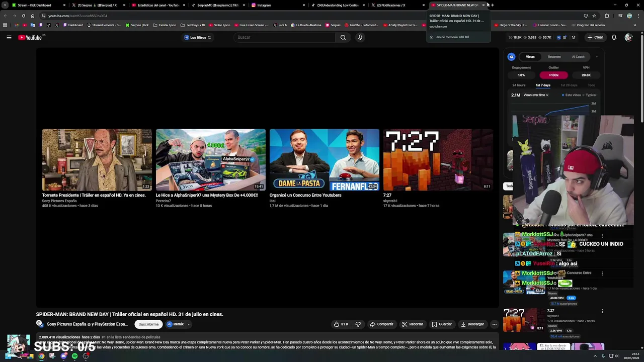Start voice search with the microphone icon
Image resolution: width=644 pixels, height=362 pixels.
(x=360, y=37)
